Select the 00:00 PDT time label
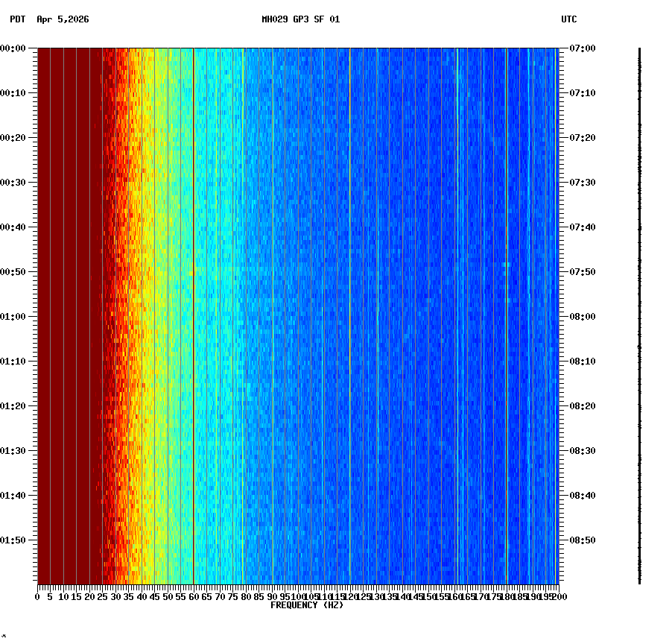 point(13,47)
